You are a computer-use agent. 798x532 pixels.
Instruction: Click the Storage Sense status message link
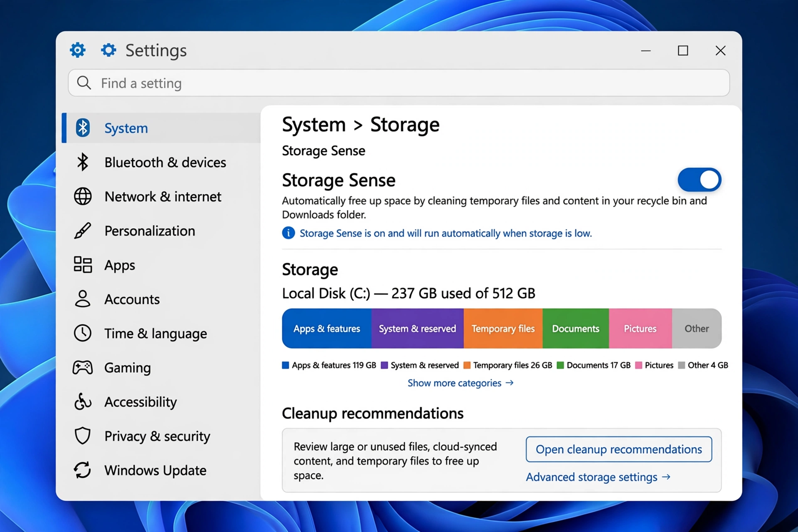446,233
